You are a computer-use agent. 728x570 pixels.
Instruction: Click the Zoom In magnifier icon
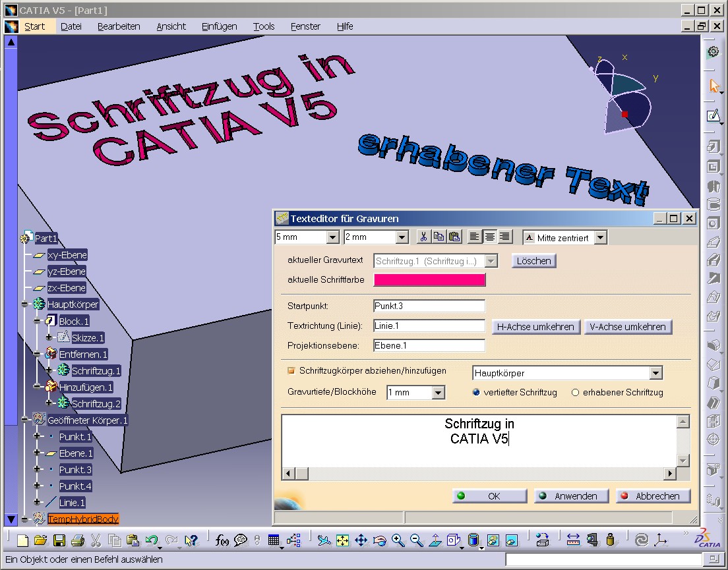398,540
